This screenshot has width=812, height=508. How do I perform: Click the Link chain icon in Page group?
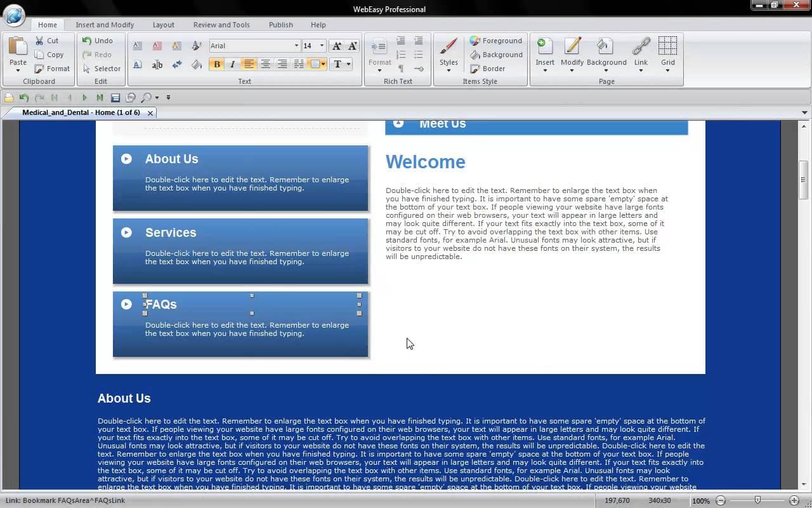(641, 48)
